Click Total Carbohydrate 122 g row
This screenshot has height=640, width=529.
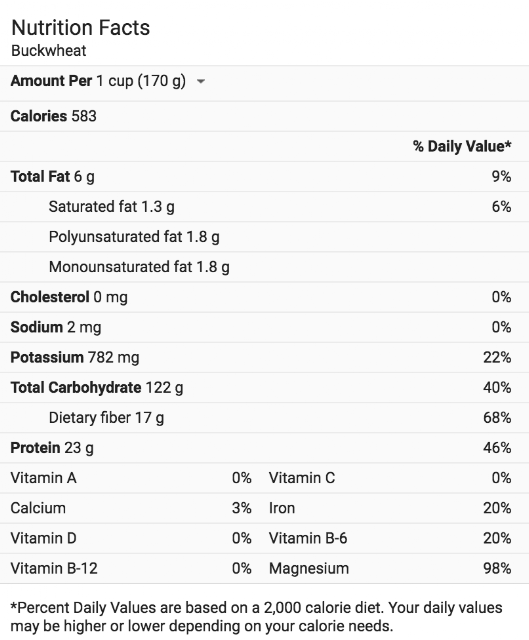click(x=264, y=388)
